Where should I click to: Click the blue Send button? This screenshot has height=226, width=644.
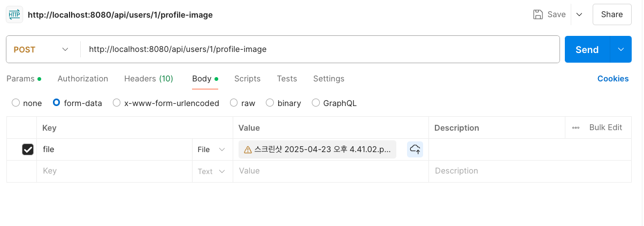pos(587,49)
